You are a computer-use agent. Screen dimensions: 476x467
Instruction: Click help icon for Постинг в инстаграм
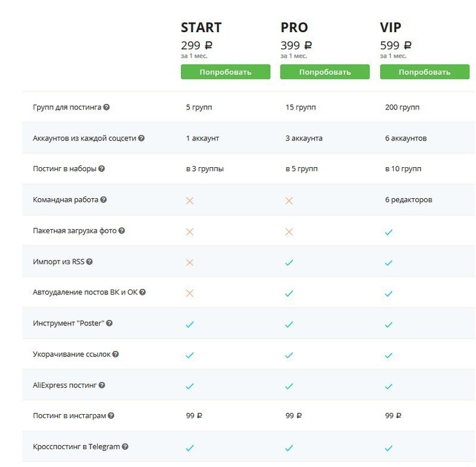pyautogui.click(x=111, y=416)
